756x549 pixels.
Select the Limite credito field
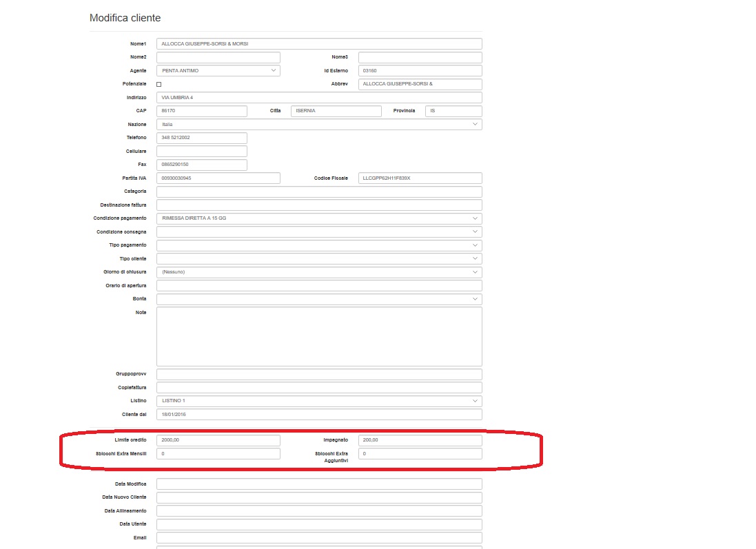pyautogui.click(x=218, y=440)
